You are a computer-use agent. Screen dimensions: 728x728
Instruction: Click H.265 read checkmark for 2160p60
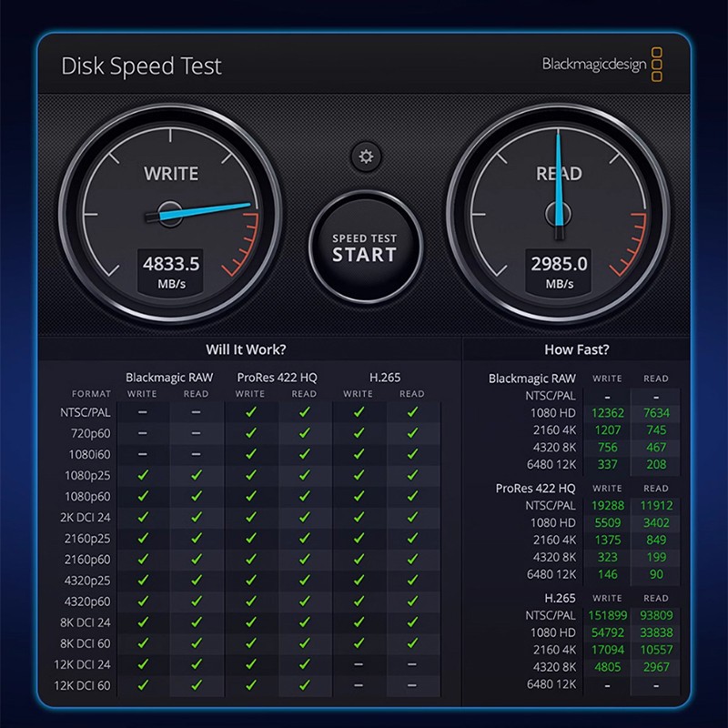pos(412,559)
